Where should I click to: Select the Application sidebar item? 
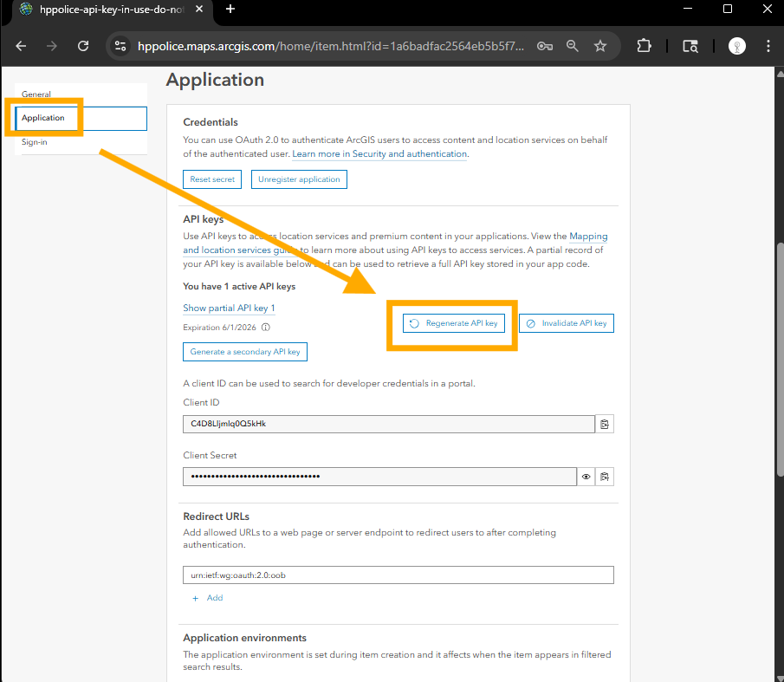(81, 118)
